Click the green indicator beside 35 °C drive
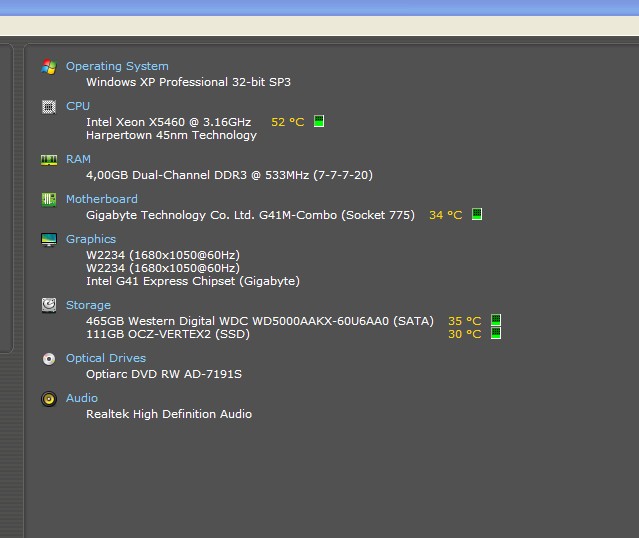 496,320
